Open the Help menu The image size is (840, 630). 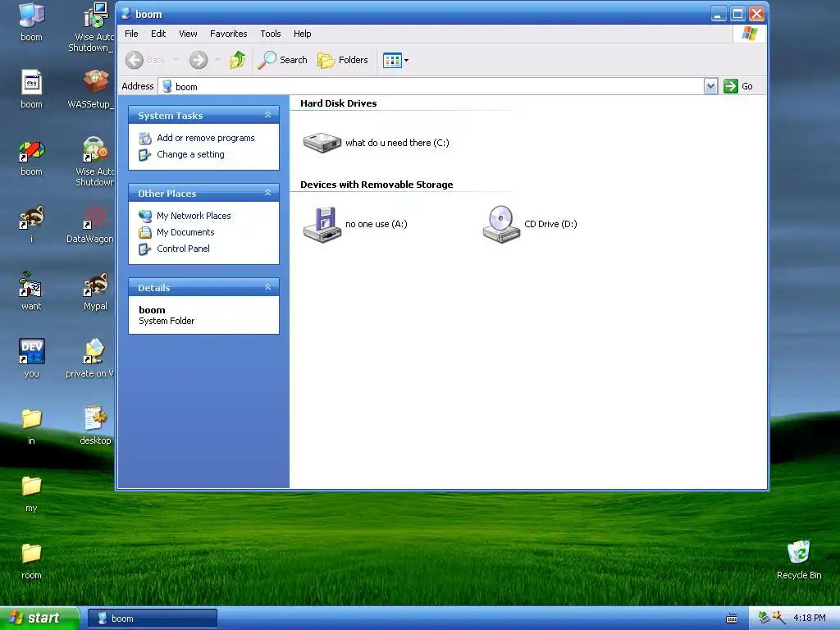pos(302,34)
